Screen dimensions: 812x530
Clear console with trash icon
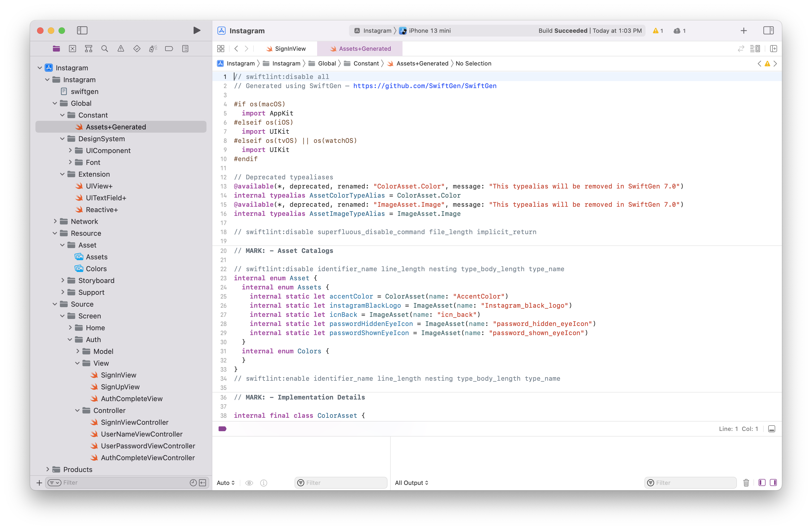(746, 482)
